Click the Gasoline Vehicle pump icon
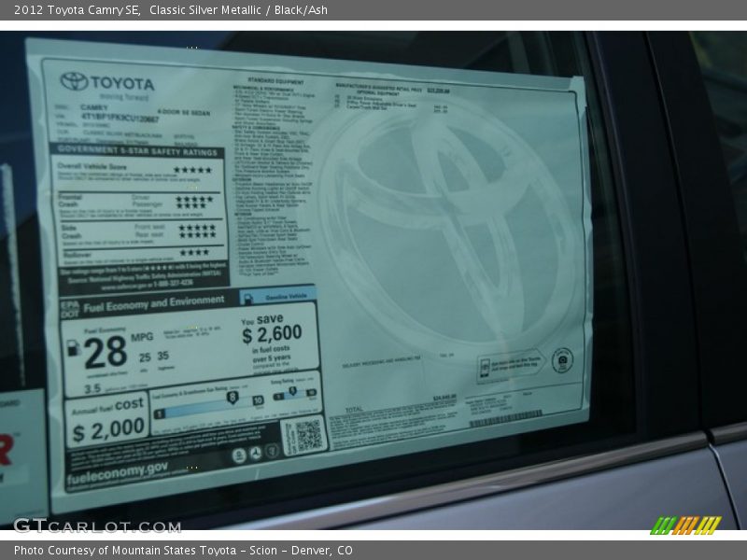Screen dimensions: 747x560 coord(247,299)
